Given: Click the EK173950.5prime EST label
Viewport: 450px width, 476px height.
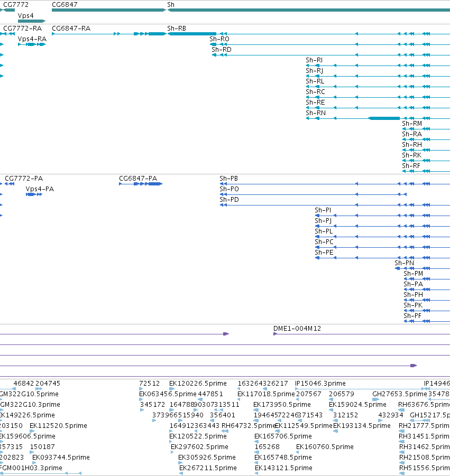Looking at the screenshot, I should click(282, 405).
